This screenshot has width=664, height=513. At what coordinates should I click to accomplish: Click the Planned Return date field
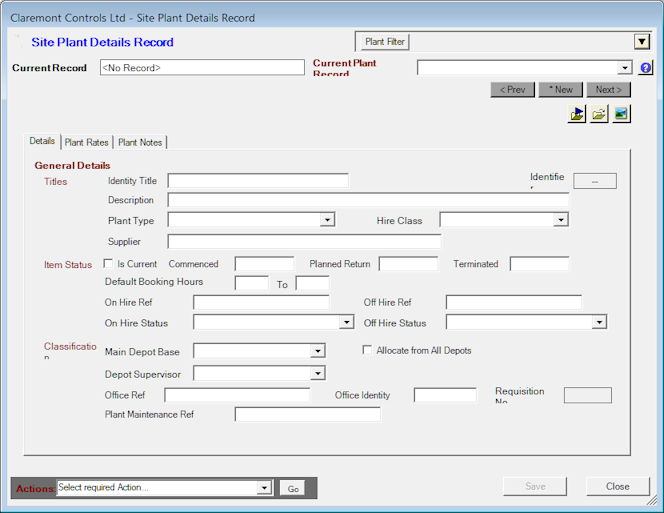click(x=408, y=263)
